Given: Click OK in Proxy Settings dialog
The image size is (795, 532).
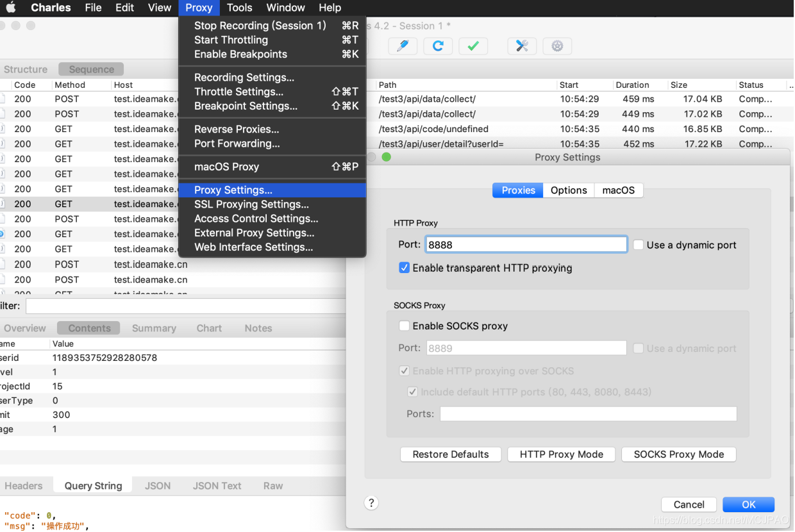Looking at the screenshot, I should (749, 504).
